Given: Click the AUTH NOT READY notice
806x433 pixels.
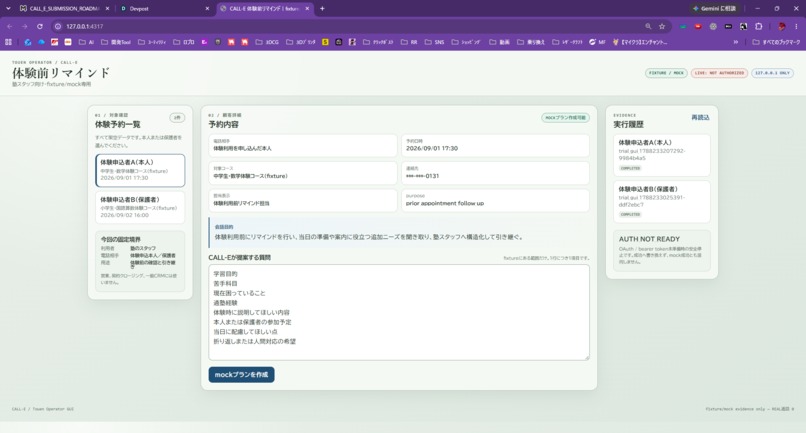Looking at the screenshot, I should point(662,250).
